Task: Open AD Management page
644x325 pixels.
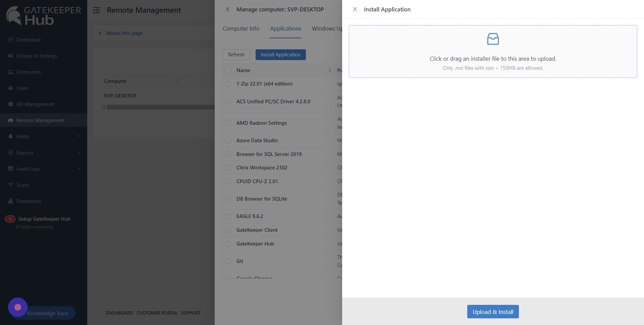Action: pyautogui.click(x=35, y=104)
